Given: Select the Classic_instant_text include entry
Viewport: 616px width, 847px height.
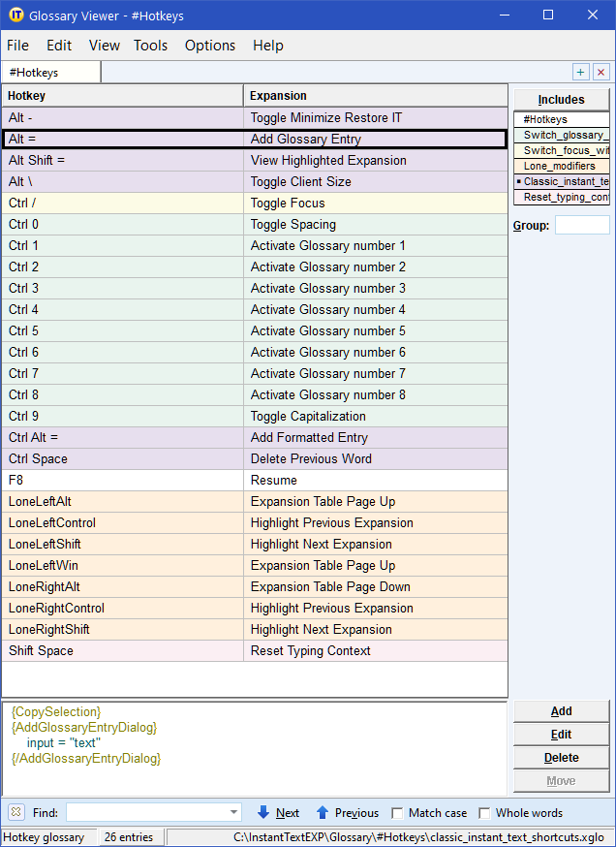Looking at the screenshot, I should [x=565, y=181].
